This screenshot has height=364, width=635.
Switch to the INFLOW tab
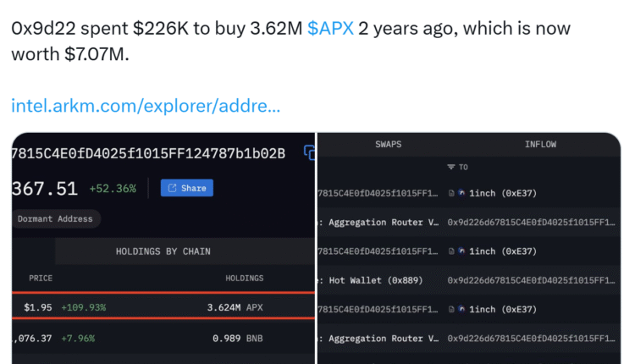click(540, 145)
